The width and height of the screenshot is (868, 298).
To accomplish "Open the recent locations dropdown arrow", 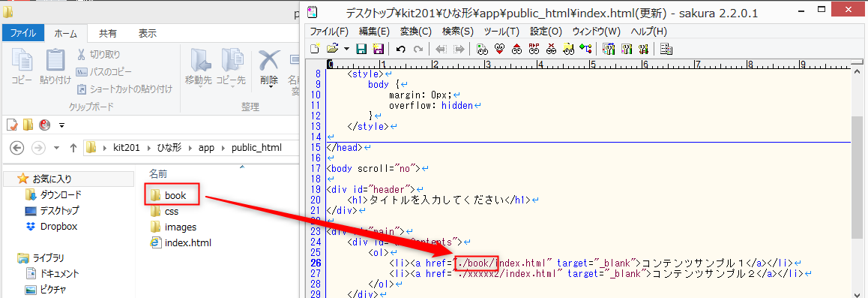I will [x=56, y=149].
